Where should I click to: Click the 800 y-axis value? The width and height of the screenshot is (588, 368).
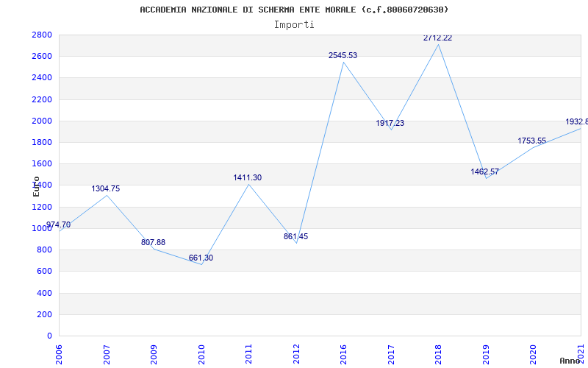coord(44,250)
